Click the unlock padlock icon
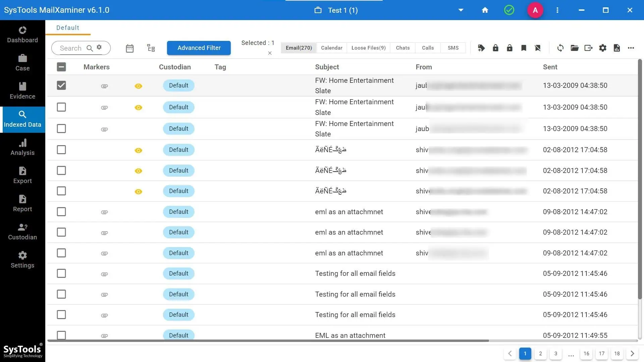 (509, 48)
